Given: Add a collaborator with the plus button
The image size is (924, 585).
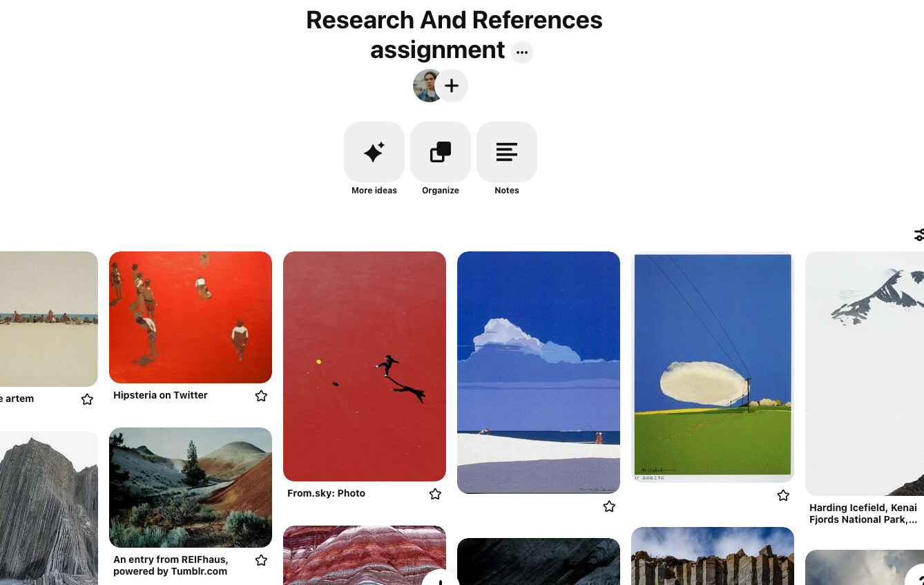Looking at the screenshot, I should (x=452, y=86).
